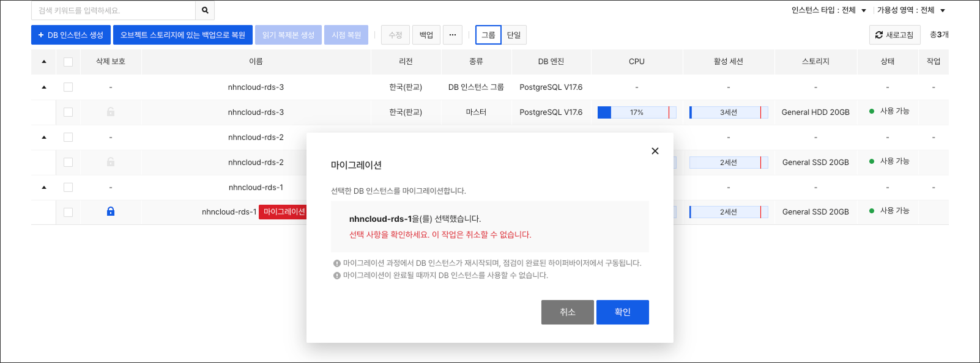This screenshot has height=363, width=980.
Task: Click the 3세션 active session bar
Action: (x=729, y=112)
